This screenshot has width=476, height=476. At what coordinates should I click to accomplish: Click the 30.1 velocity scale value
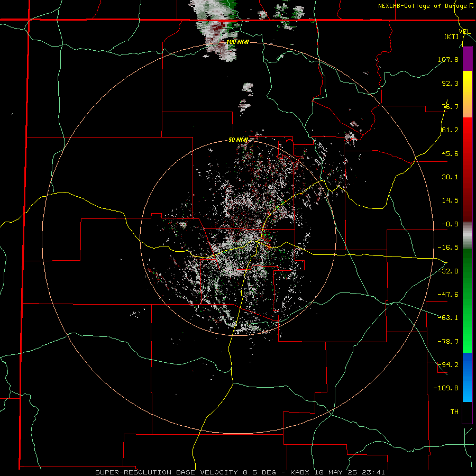[450, 177]
